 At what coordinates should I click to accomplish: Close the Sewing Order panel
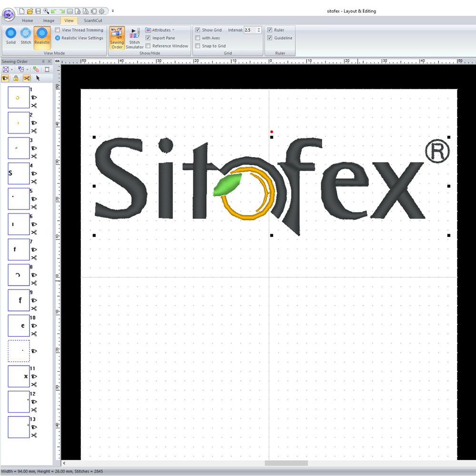tap(49, 61)
